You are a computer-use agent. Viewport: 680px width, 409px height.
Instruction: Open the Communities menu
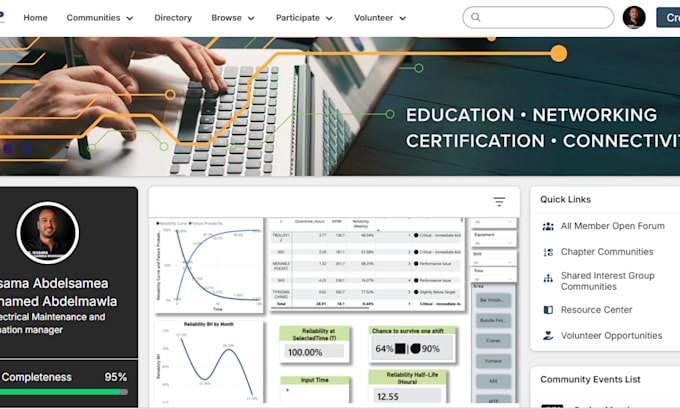[x=93, y=18]
